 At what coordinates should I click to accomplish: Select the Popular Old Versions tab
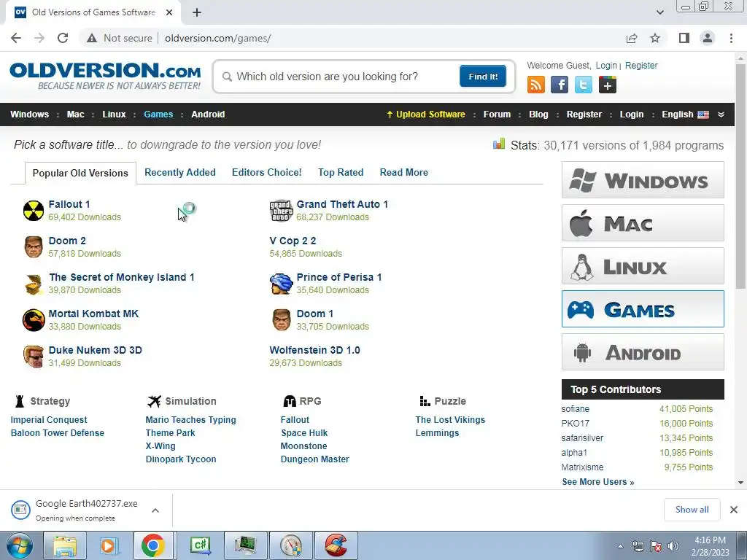pyautogui.click(x=80, y=173)
